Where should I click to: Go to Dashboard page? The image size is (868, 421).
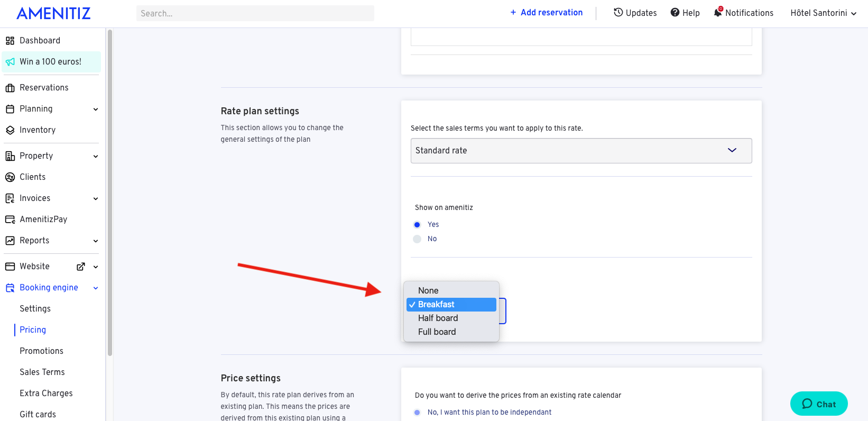point(40,40)
